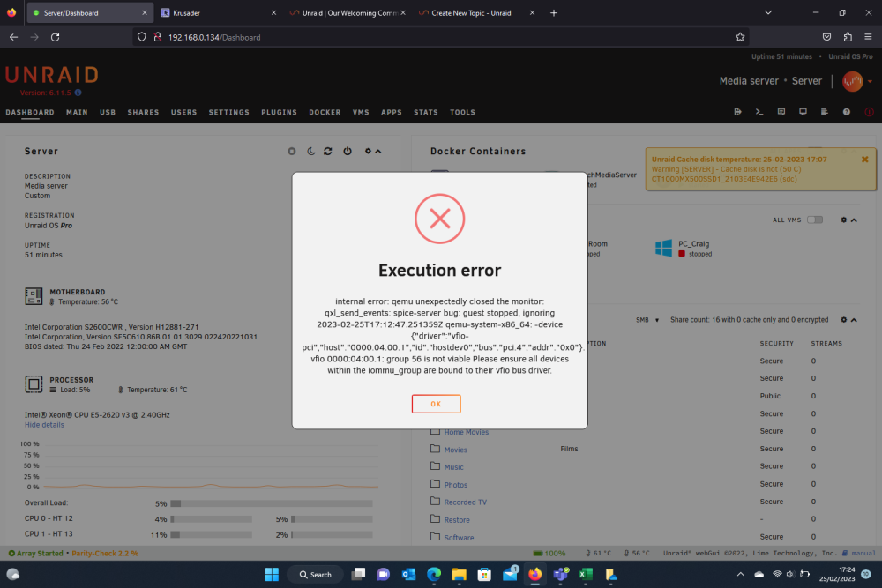This screenshot has width=882, height=588.
Task: Open the Movies share link
Action: point(456,450)
